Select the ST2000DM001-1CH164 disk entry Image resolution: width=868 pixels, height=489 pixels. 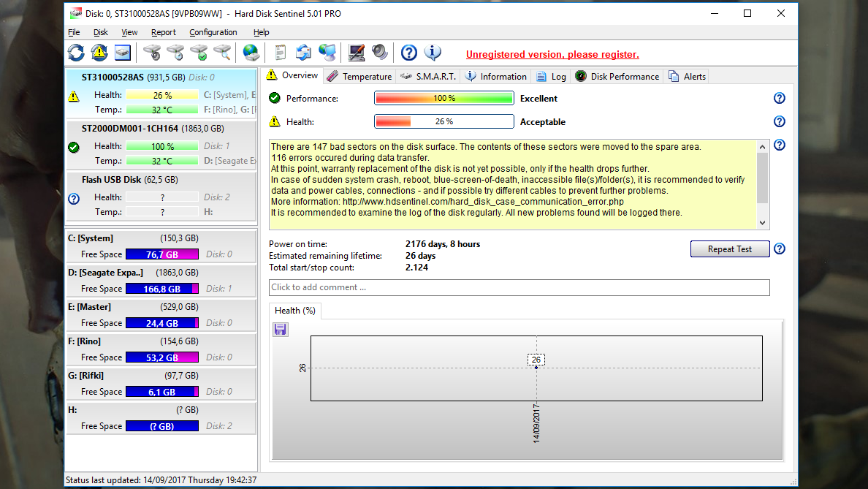click(x=161, y=145)
